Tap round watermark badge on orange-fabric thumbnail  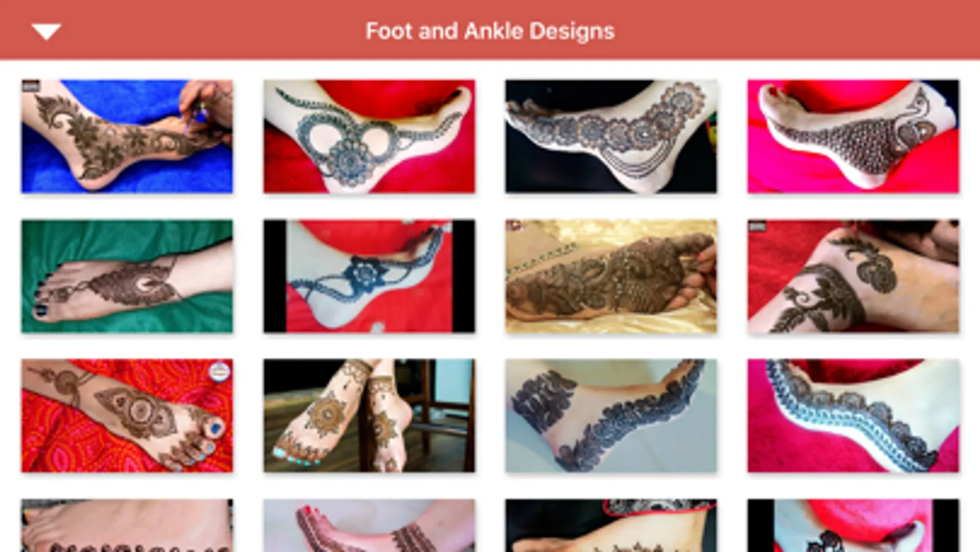click(x=219, y=371)
